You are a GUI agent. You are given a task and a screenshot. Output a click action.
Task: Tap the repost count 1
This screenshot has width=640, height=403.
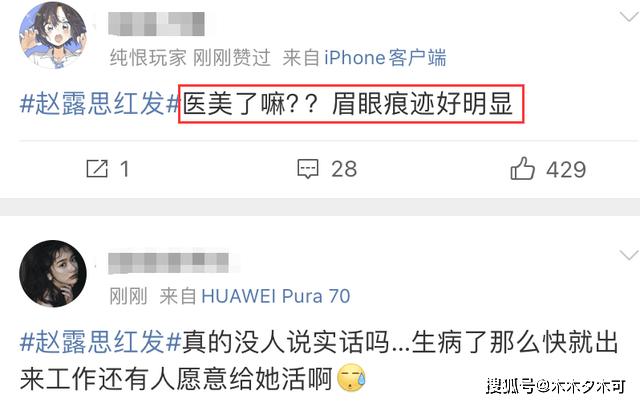point(124,169)
